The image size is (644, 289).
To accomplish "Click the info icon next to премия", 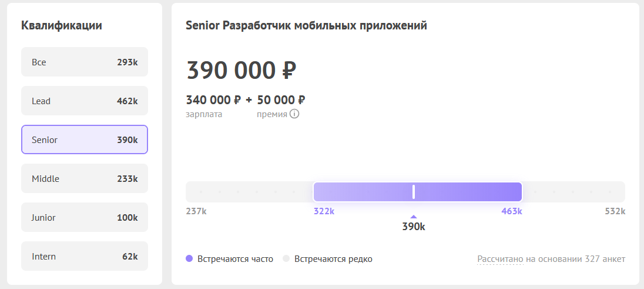I will pyautogui.click(x=294, y=114).
